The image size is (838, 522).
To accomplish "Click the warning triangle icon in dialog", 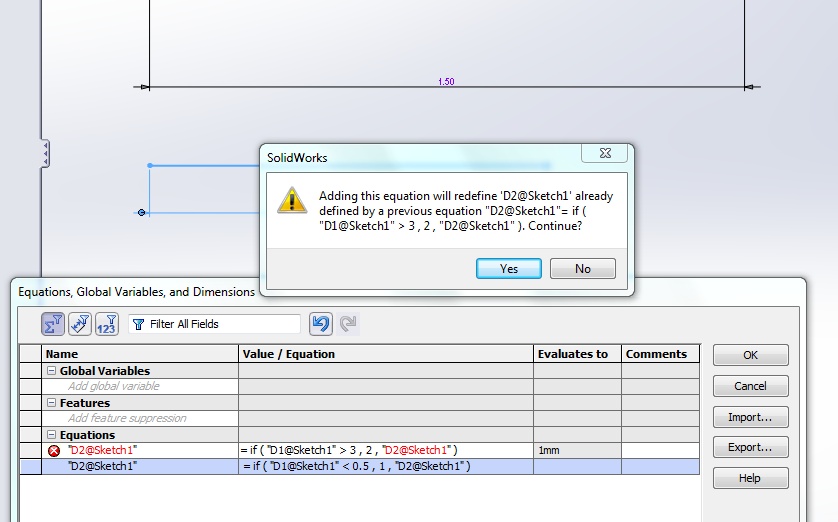I will [292, 200].
